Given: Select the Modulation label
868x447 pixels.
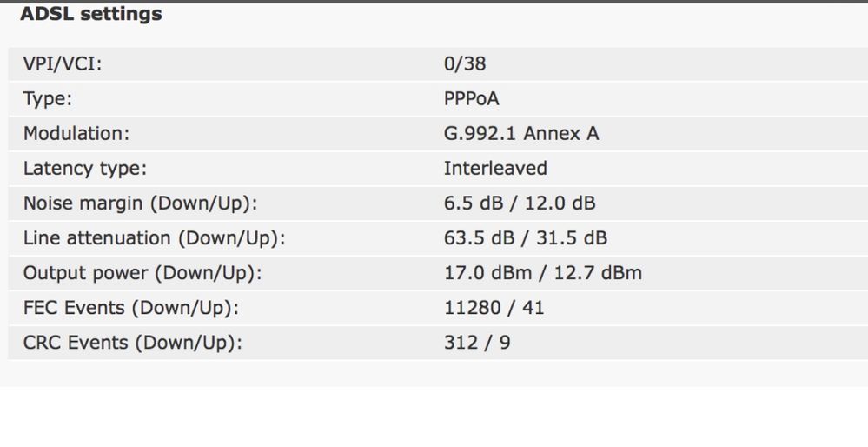Looking at the screenshot, I should [x=76, y=133].
